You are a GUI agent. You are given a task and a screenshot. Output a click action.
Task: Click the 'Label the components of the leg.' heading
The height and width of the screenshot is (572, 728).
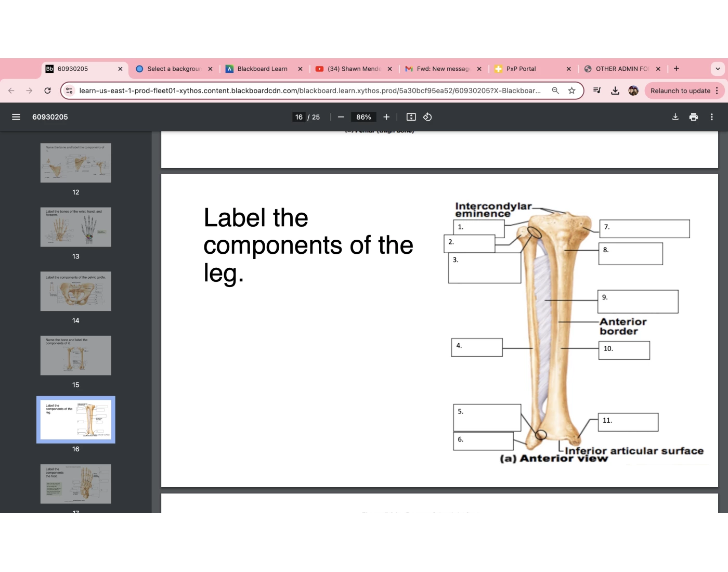(x=308, y=245)
